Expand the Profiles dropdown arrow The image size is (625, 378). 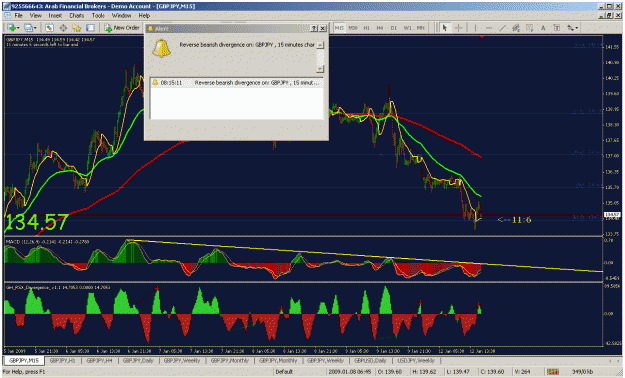(x=35, y=28)
